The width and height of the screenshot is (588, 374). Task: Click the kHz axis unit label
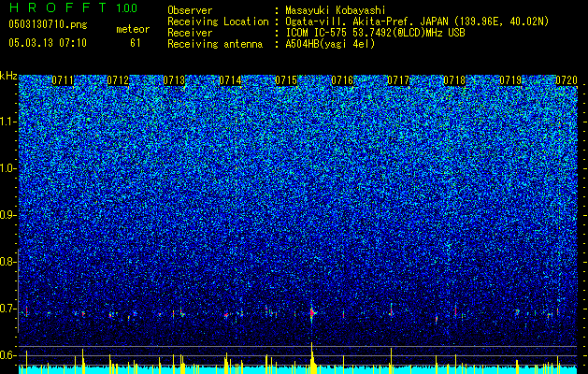click(x=8, y=76)
